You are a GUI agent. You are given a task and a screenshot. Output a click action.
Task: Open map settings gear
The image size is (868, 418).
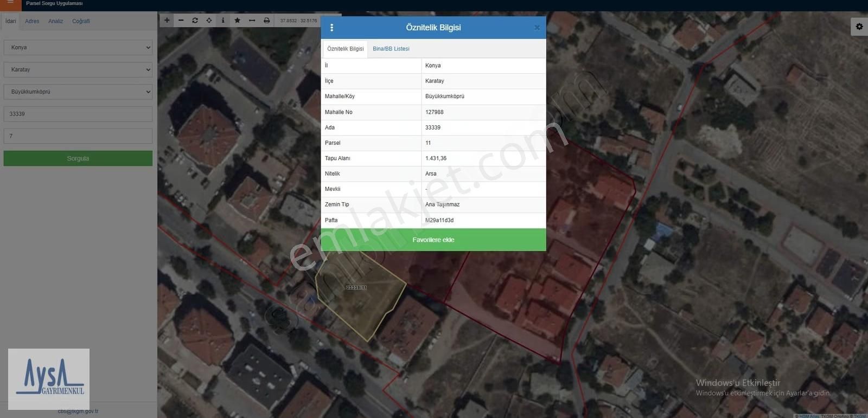coord(859,27)
